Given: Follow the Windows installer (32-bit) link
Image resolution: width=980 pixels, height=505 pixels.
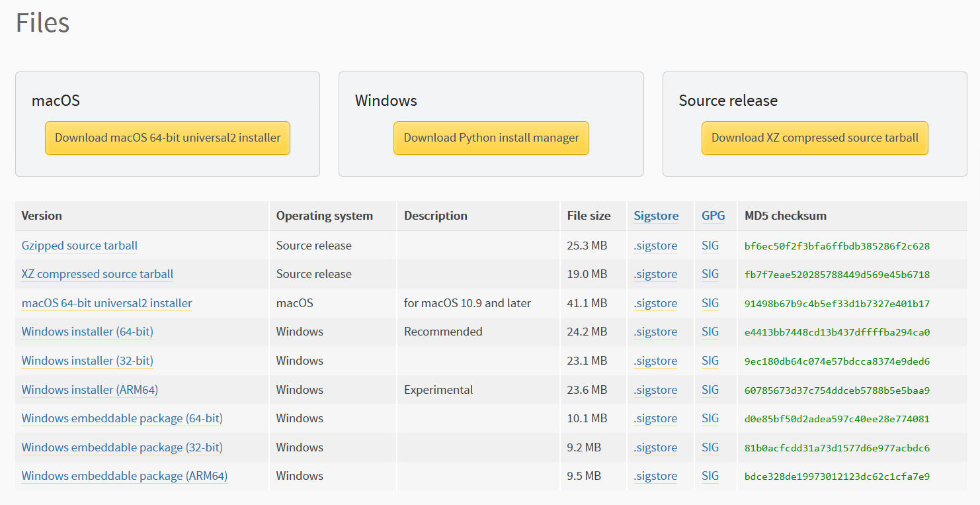Looking at the screenshot, I should click(87, 361).
